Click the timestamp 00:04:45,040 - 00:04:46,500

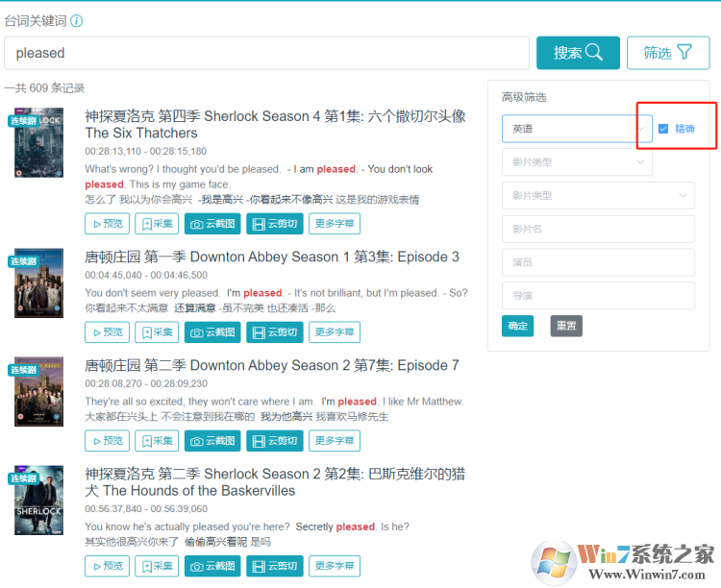(146, 275)
